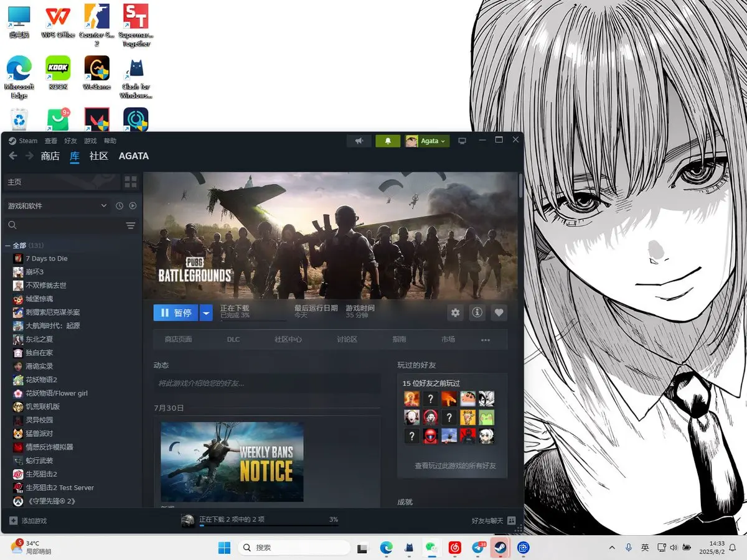Switch to collections grid view icon
This screenshot has width=747, height=560.
(x=131, y=182)
